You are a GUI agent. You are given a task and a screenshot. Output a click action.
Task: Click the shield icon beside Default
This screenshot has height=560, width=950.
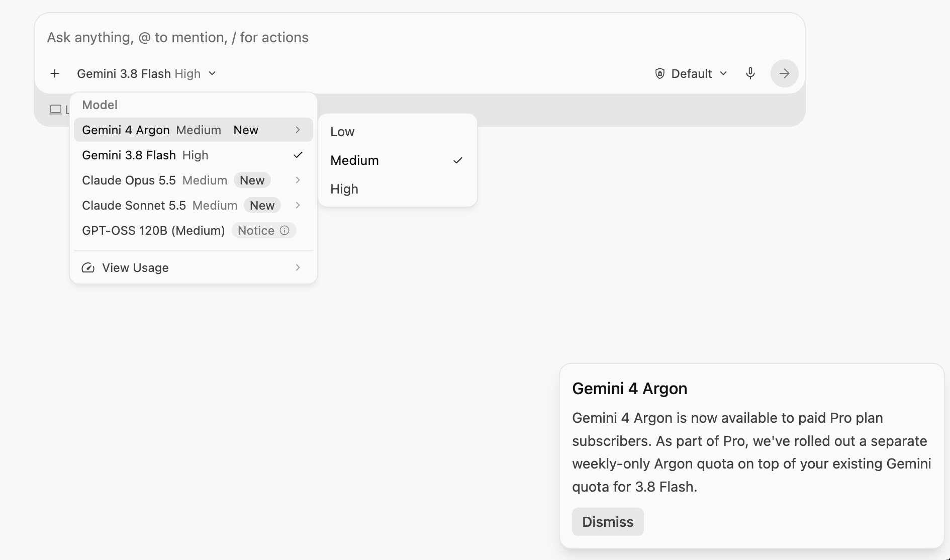(660, 73)
